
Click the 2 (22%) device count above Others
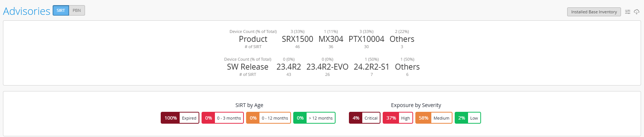402,31
